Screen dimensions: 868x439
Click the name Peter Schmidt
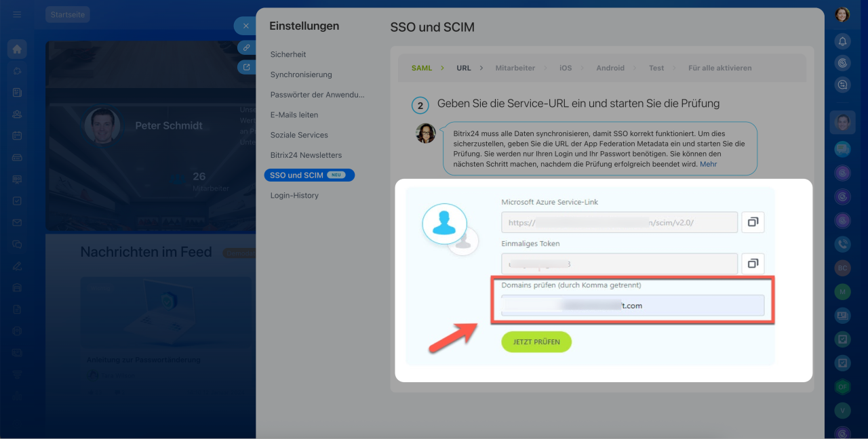click(169, 125)
